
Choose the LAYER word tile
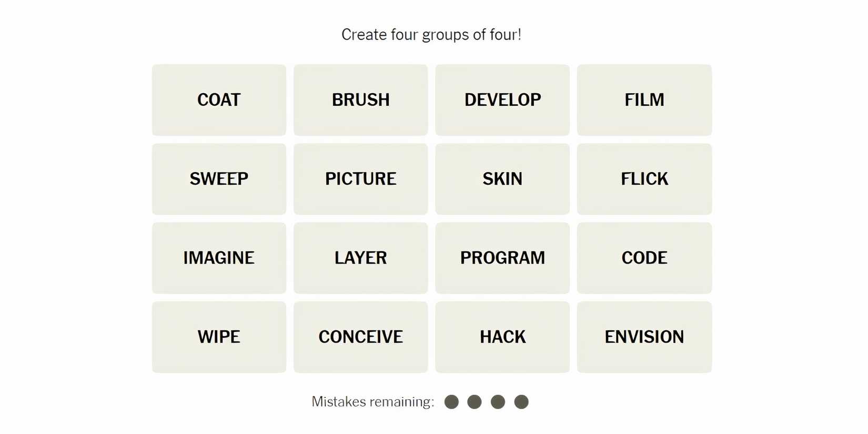coord(360,258)
